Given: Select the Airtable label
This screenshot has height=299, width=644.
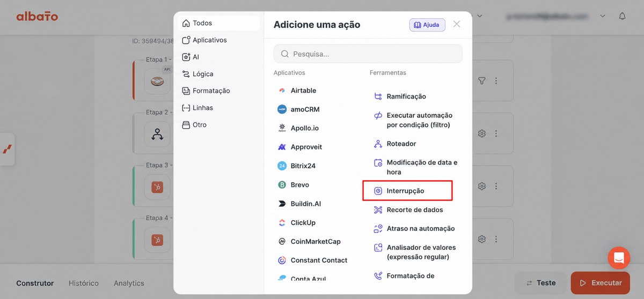Looking at the screenshot, I should click(x=303, y=91).
